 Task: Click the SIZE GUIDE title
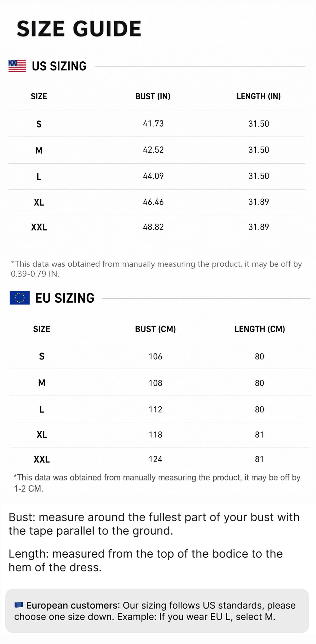pyautogui.click(x=79, y=29)
